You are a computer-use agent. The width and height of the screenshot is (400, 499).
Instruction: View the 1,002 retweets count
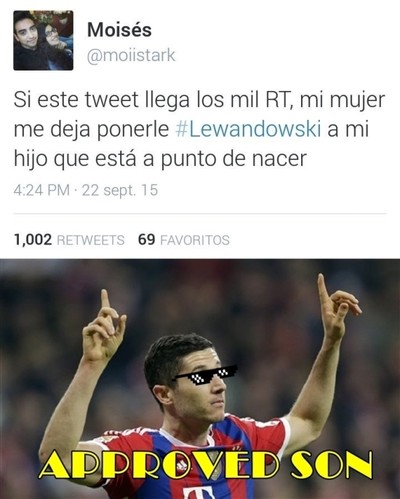(33, 240)
